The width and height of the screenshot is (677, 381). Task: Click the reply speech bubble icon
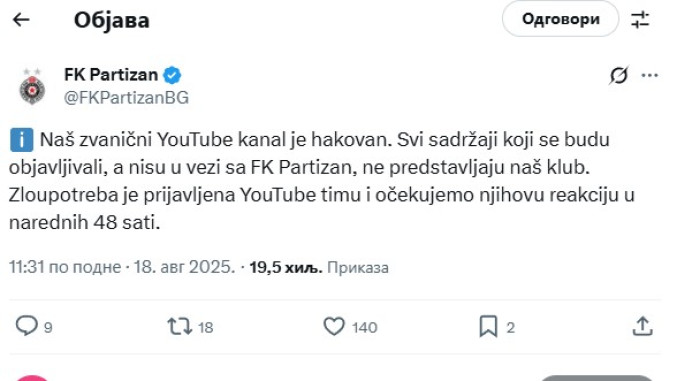(x=26, y=326)
